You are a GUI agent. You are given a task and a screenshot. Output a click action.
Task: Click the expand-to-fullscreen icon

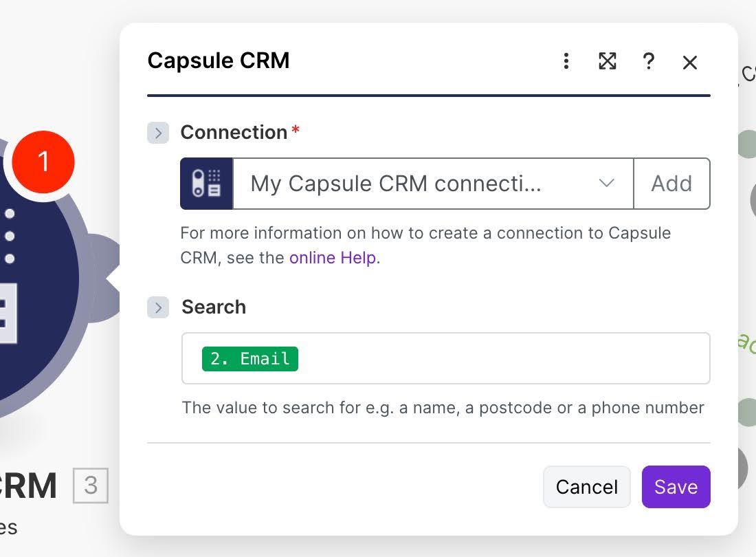[x=607, y=62]
